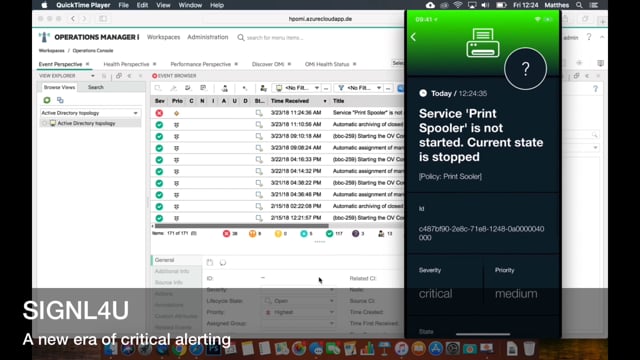Open the QuickTime Player File menu
Viewport: 640px width, 360px height.
[123, 5]
